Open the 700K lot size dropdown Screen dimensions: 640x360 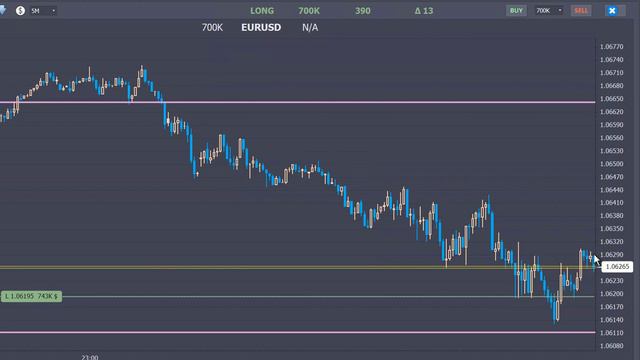tap(549, 11)
